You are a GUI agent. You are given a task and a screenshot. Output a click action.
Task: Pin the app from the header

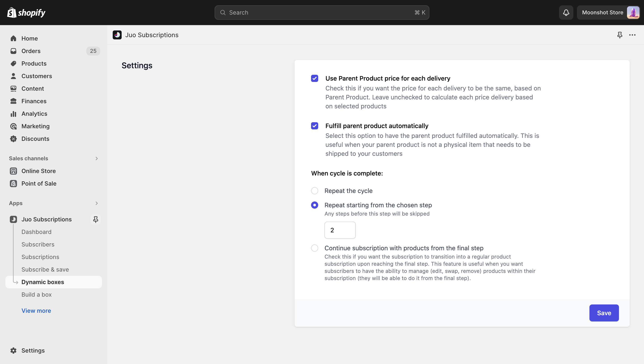point(619,35)
